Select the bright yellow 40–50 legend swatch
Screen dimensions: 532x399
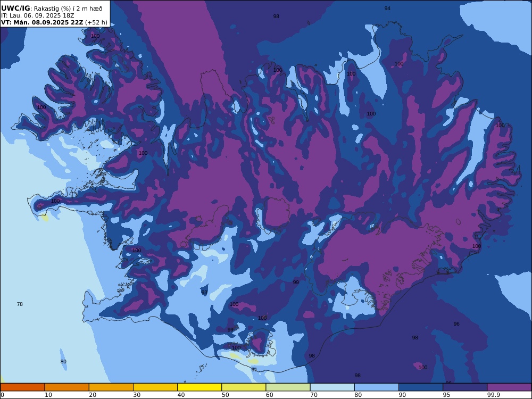(x=199, y=387)
